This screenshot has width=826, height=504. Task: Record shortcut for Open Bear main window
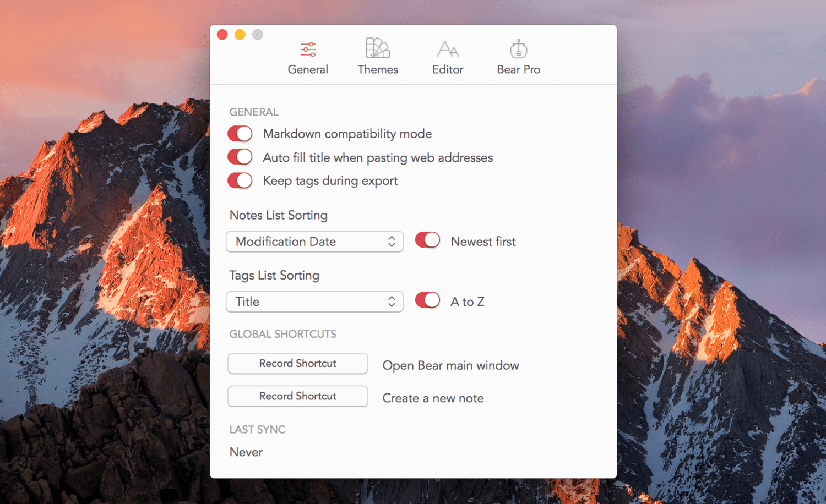pyautogui.click(x=297, y=364)
